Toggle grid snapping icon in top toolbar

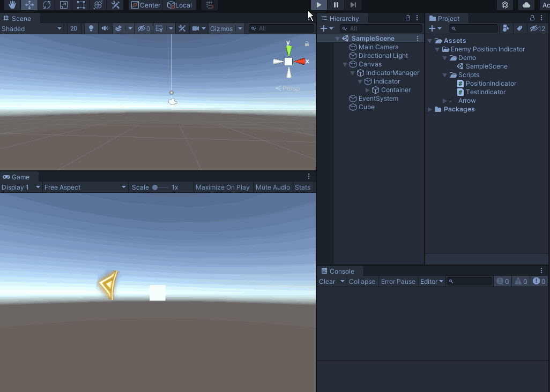[x=210, y=5]
